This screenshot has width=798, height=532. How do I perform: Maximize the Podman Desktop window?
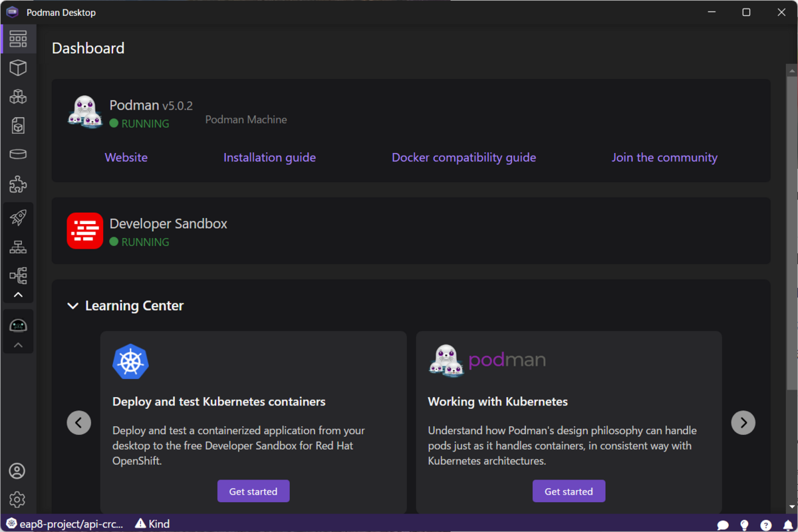pyautogui.click(x=746, y=12)
